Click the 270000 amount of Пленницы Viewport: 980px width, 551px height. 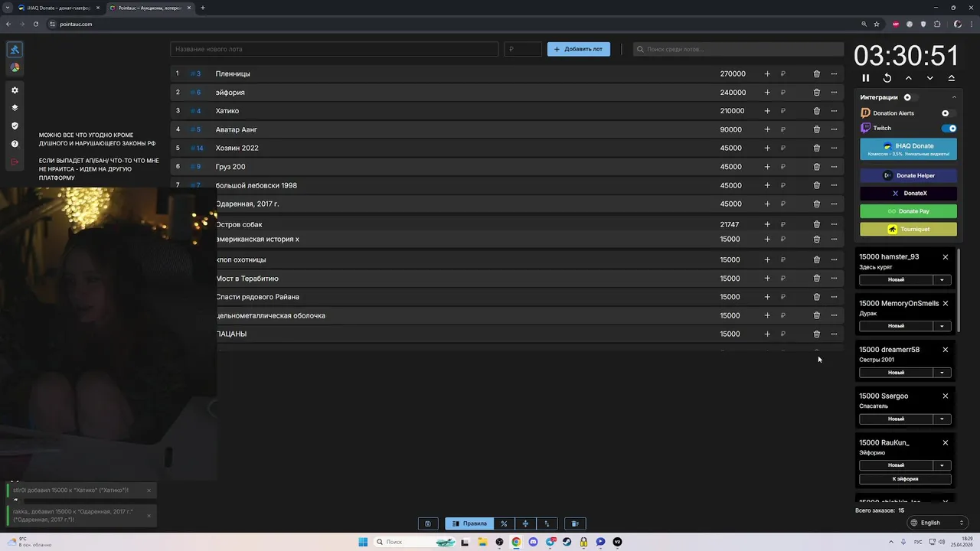[733, 74]
